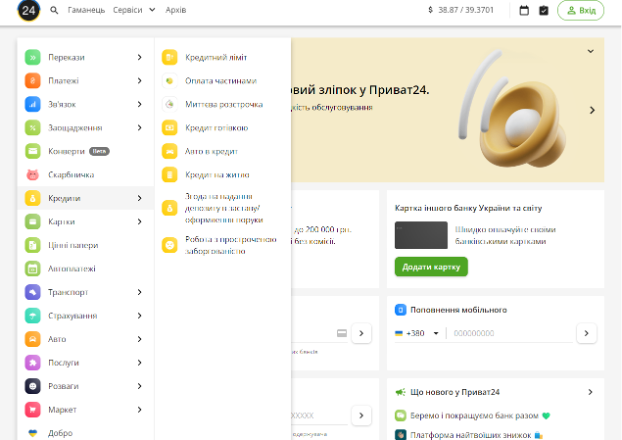Submit the mobile top-up arrow button

click(x=586, y=333)
